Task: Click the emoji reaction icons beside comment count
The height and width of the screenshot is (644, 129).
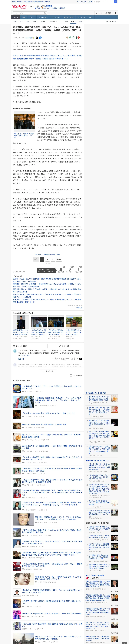Action: click(x=32, y=38)
